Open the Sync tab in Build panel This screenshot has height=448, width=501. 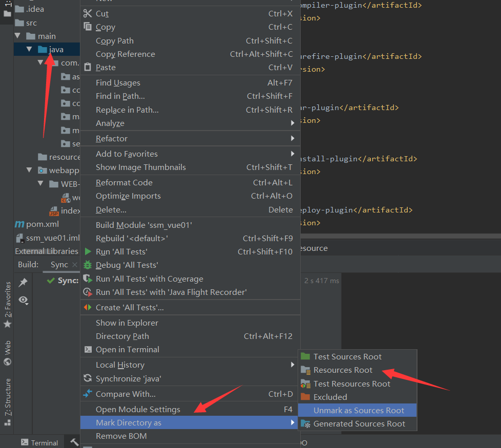(x=59, y=265)
